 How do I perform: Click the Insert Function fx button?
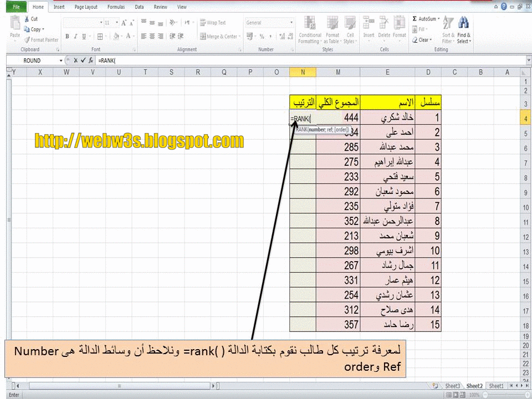pyautogui.click(x=91, y=60)
